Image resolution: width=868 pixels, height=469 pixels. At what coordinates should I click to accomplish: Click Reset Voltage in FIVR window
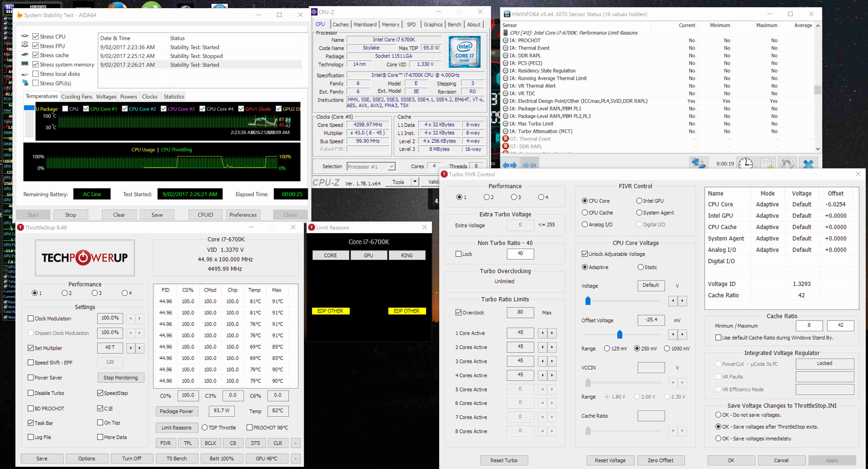[x=610, y=460]
